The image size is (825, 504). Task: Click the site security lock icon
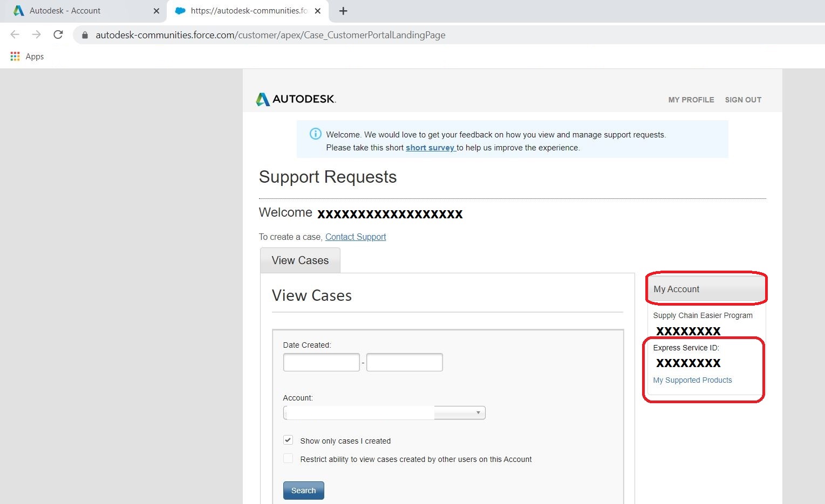84,34
